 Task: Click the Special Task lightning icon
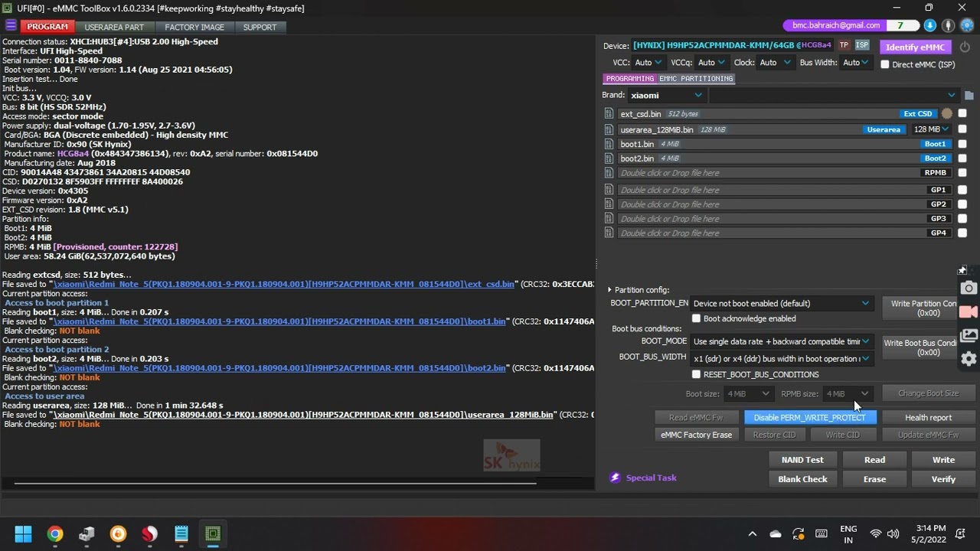(x=615, y=478)
